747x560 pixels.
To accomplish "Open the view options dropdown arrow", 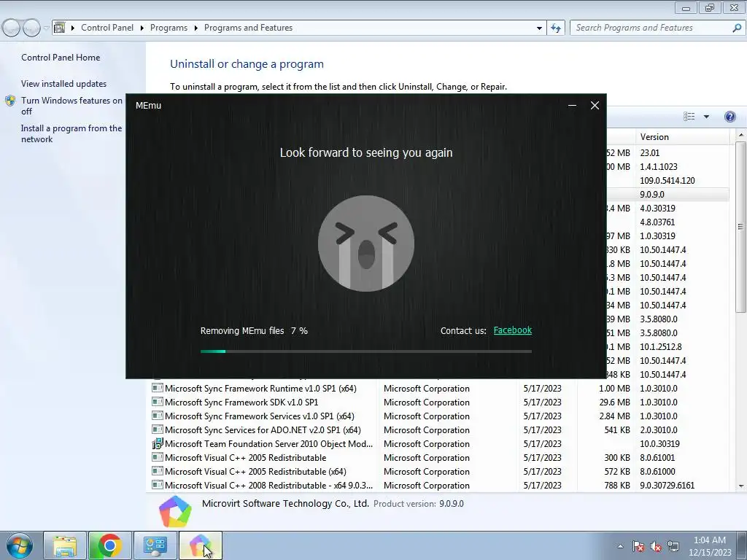I will (706, 117).
